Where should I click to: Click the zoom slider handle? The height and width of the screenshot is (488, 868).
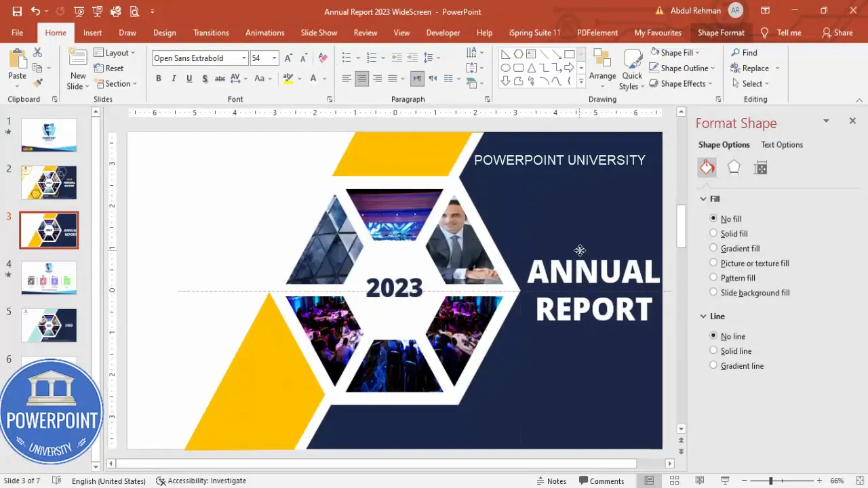tap(770, 481)
